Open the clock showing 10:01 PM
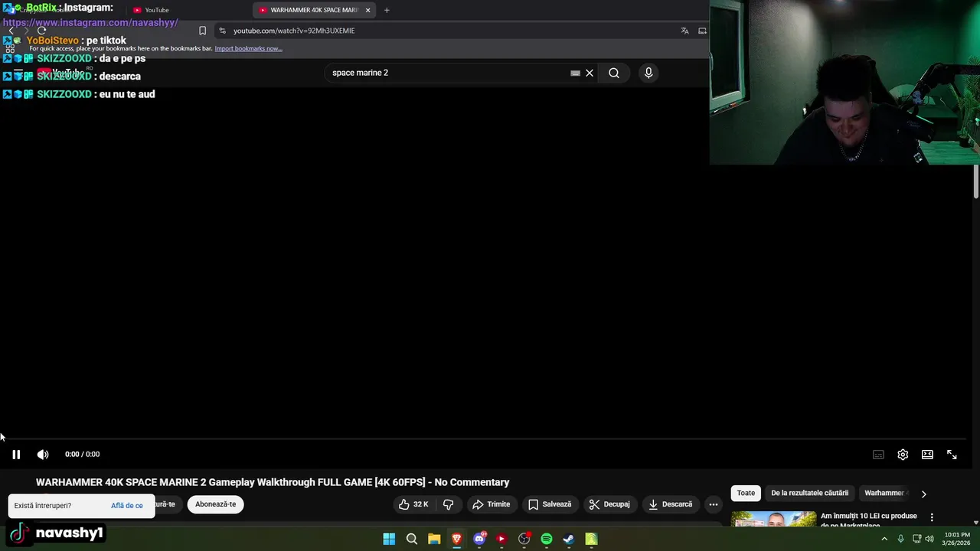This screenshot has height=551, width=980. 957,539
